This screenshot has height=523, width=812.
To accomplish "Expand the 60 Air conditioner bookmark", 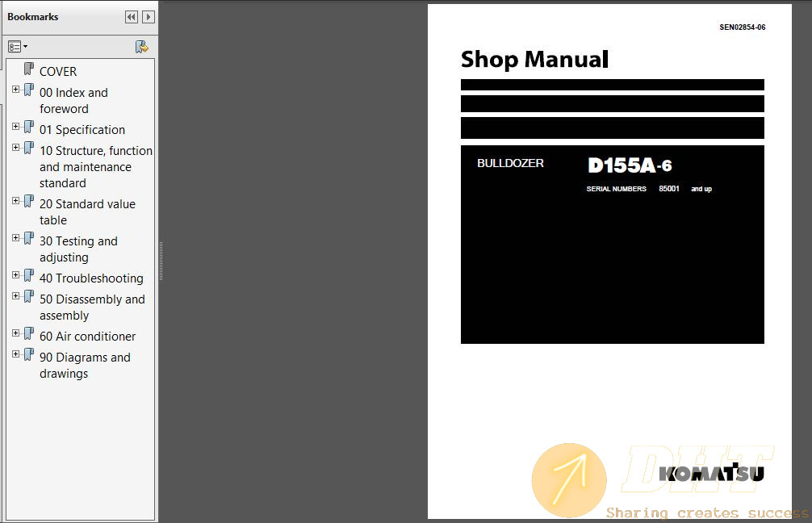I will point(15,333).
